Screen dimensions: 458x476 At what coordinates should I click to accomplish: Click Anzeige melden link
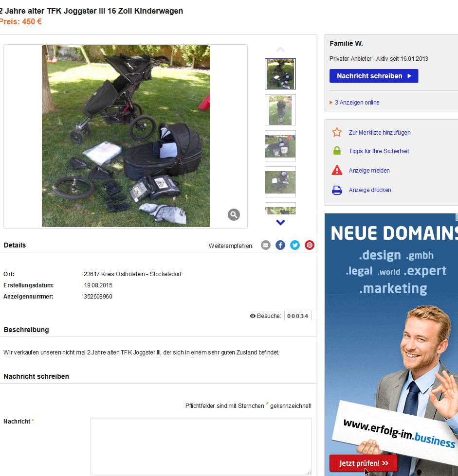[369, 171]
